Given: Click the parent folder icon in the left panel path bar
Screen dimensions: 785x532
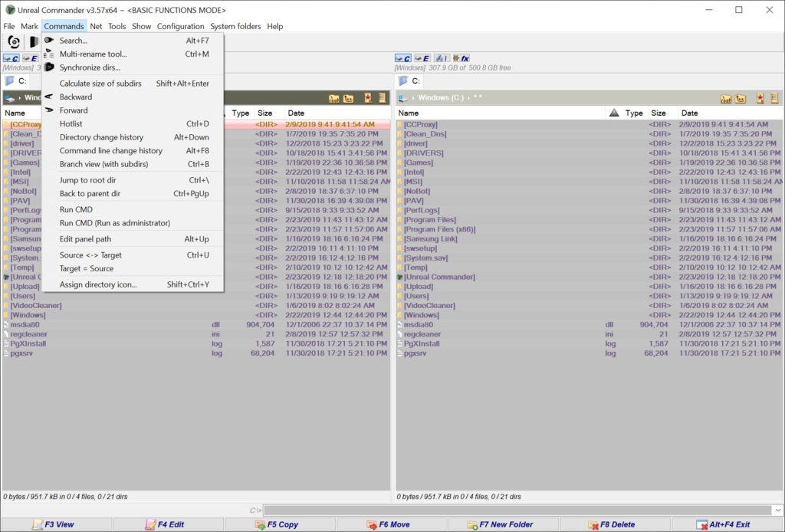Looking at the screenshot, I should 349,99.
